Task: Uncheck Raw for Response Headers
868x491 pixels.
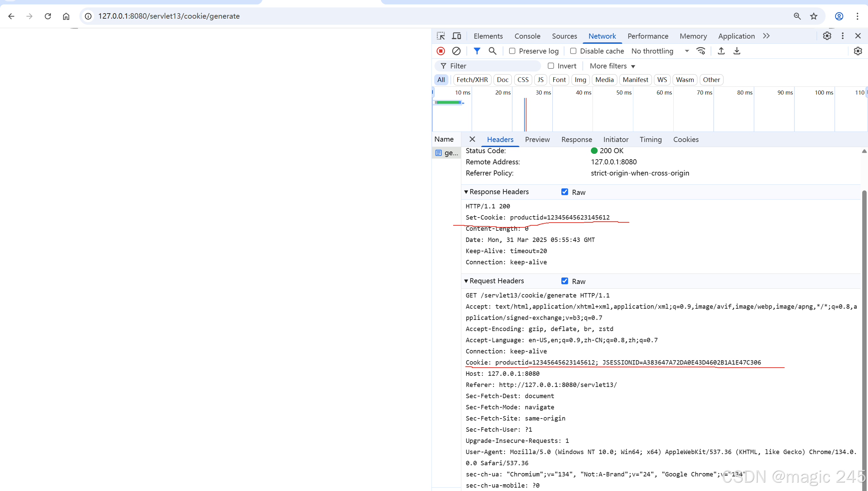Action: click(564, 192)
